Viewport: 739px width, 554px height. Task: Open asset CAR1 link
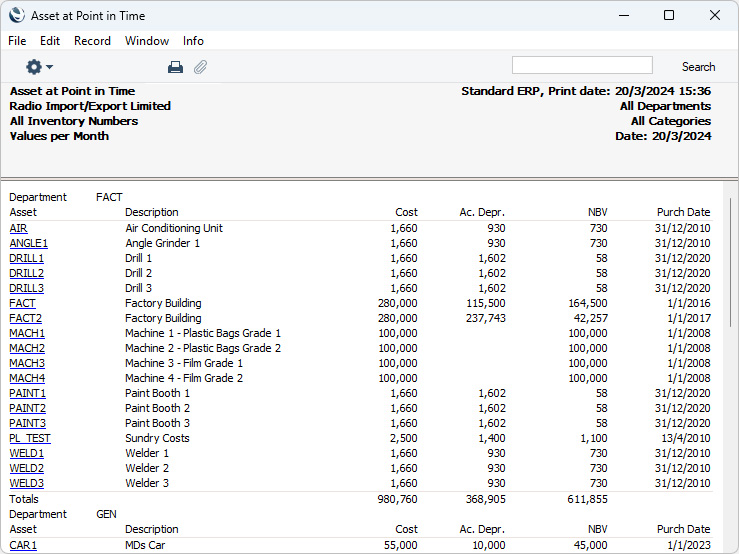23,546
